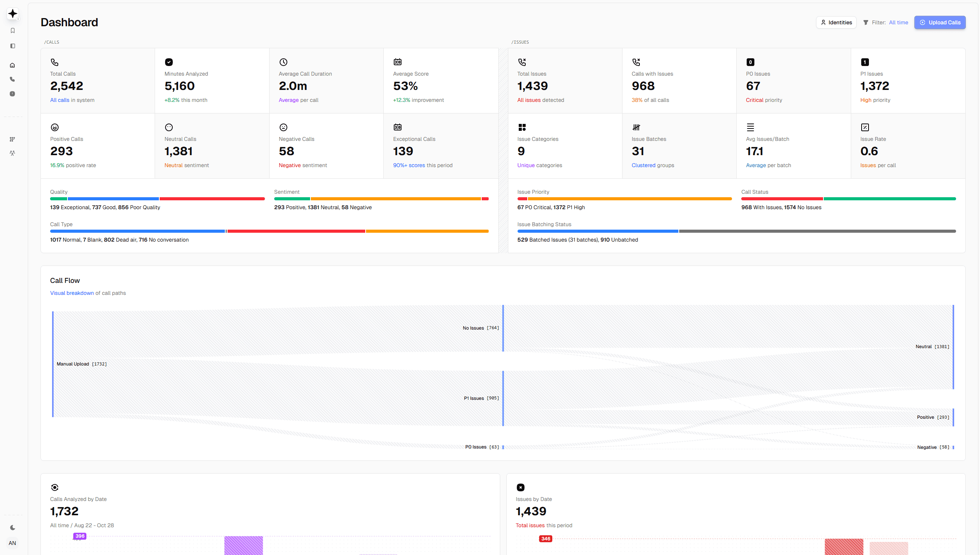Click the sparkle app logo at top left

coord(12,13)
